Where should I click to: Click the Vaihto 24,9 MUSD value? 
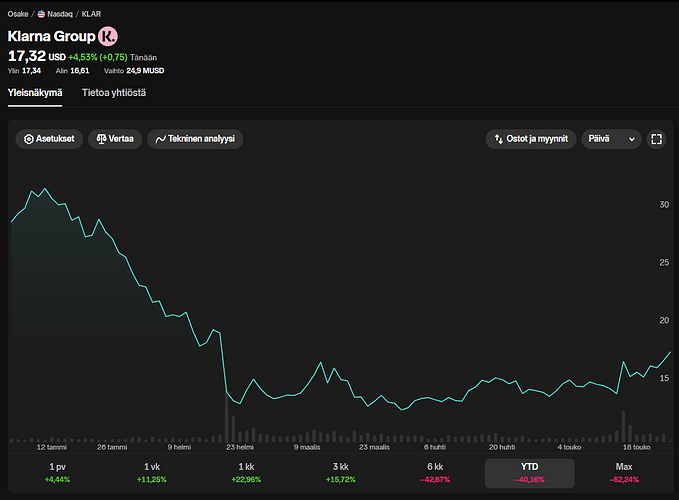[134, 71]
